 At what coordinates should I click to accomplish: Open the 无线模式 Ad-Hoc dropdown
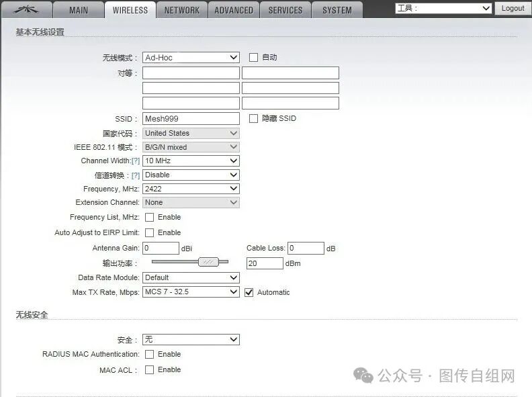[191, 57]
